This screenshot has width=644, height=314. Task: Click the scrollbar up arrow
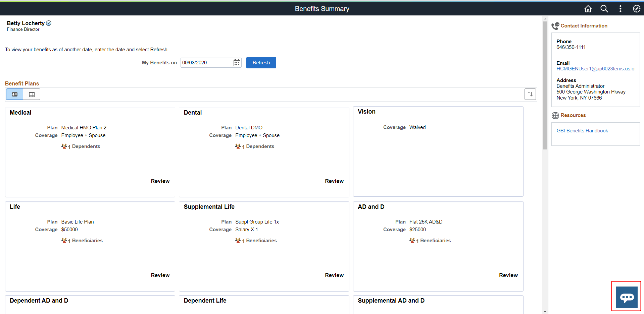(x=545, y=19)
